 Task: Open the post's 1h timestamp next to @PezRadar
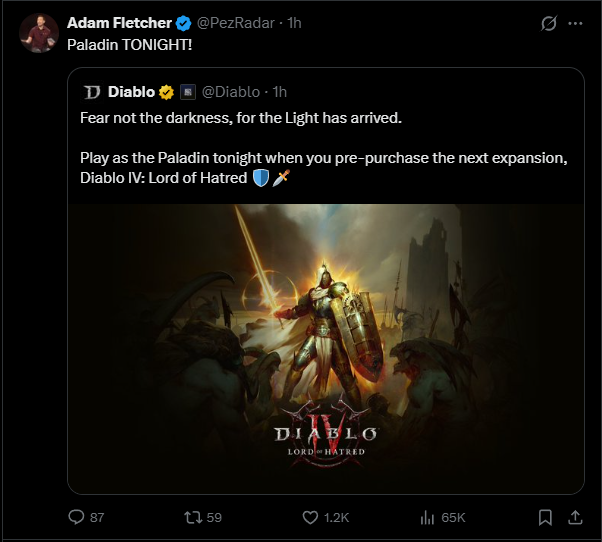point(294,23)
